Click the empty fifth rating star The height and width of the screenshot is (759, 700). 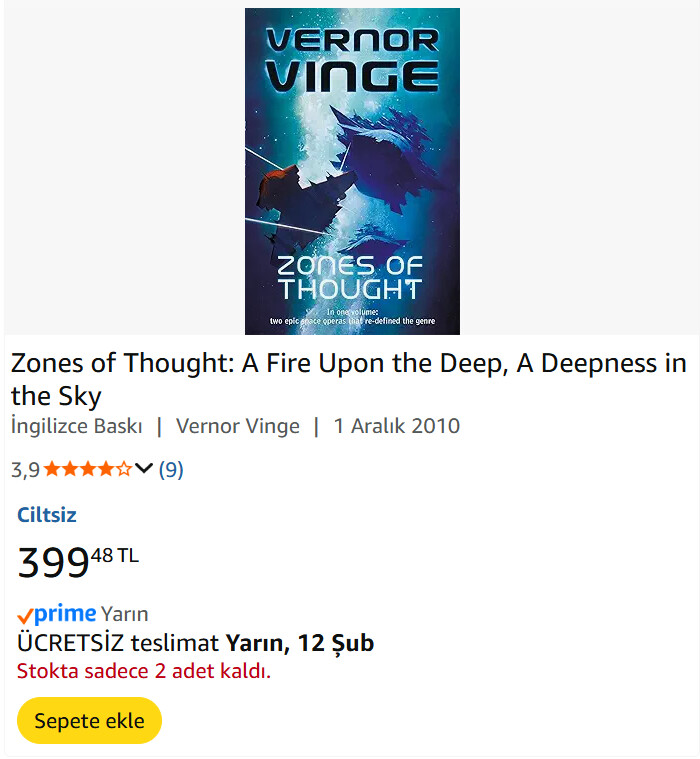124,468
